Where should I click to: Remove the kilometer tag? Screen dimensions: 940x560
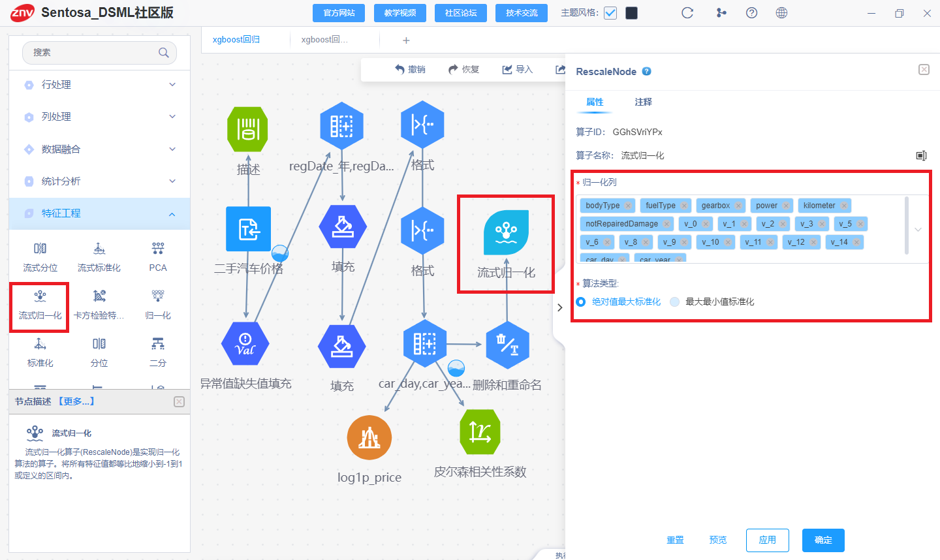pos(844,206)
